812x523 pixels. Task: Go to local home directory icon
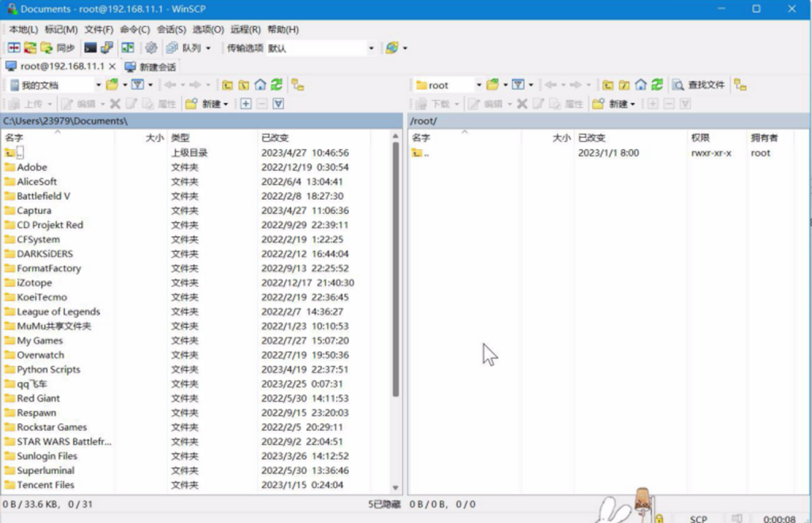(260, 85)
